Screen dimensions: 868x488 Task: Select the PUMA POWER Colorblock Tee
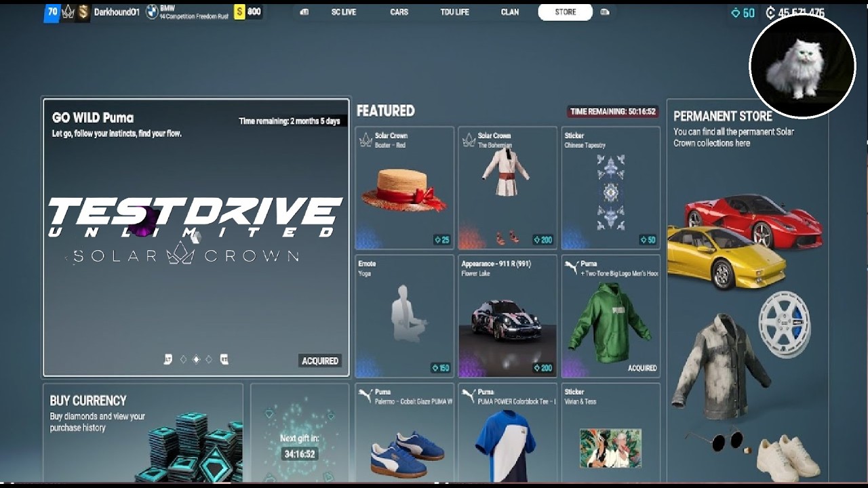pos(507,433)
